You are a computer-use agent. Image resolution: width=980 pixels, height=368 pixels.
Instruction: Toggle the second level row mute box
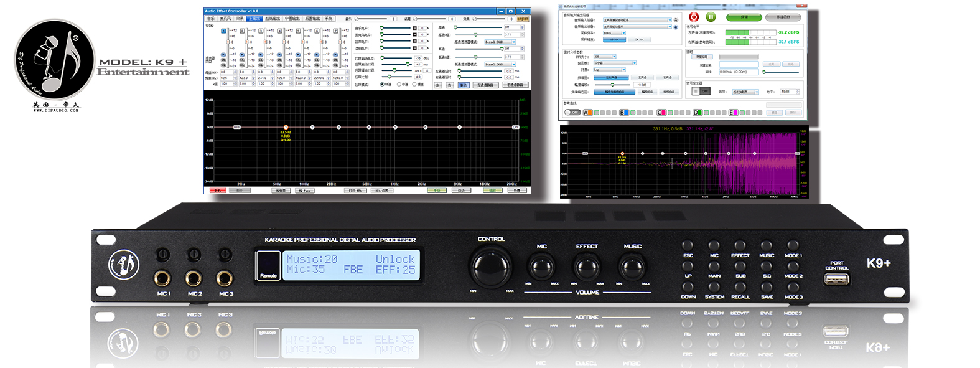414,35
